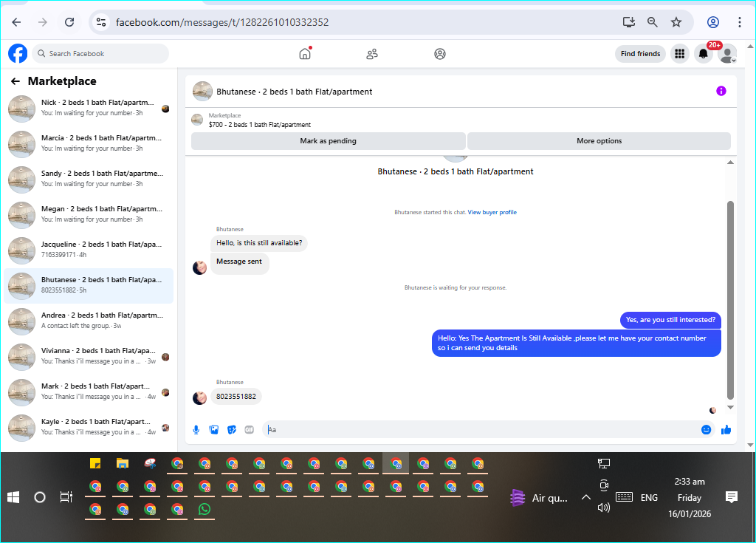Screen dimensions: 756x543
Task: Click the 'Hello, is this still available?' message
Action: tap(259, 243)
